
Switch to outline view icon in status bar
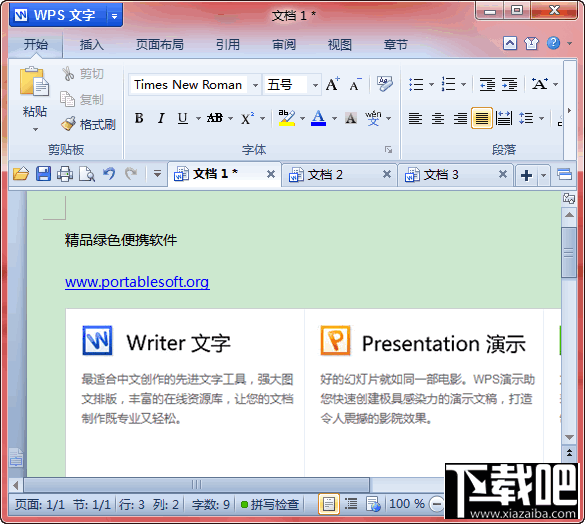[x=351, y=504]
